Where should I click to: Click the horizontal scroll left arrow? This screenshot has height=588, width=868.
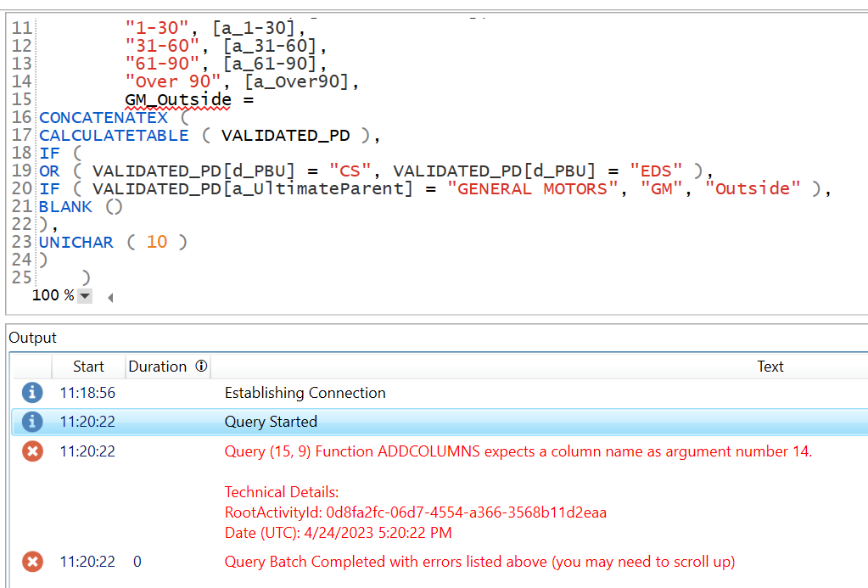click(110, 298)
